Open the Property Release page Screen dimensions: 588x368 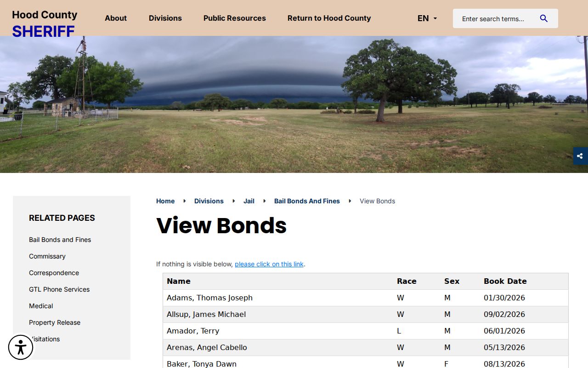[x=55, y=322]
